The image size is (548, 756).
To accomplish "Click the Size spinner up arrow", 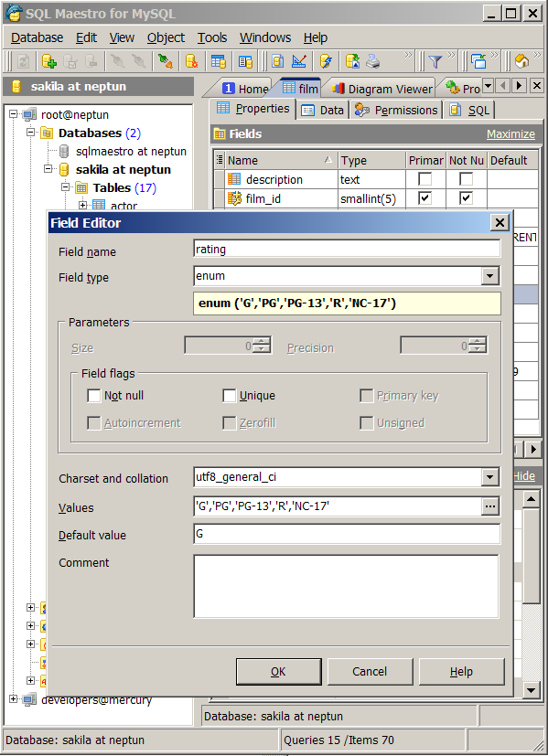I will tap(262, 341).
